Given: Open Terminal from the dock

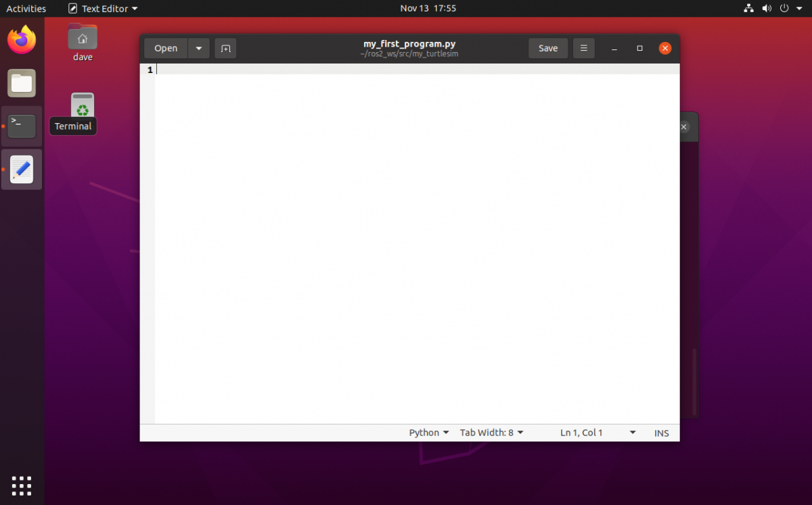Looking at the screenshot, I should pos(21,126).
